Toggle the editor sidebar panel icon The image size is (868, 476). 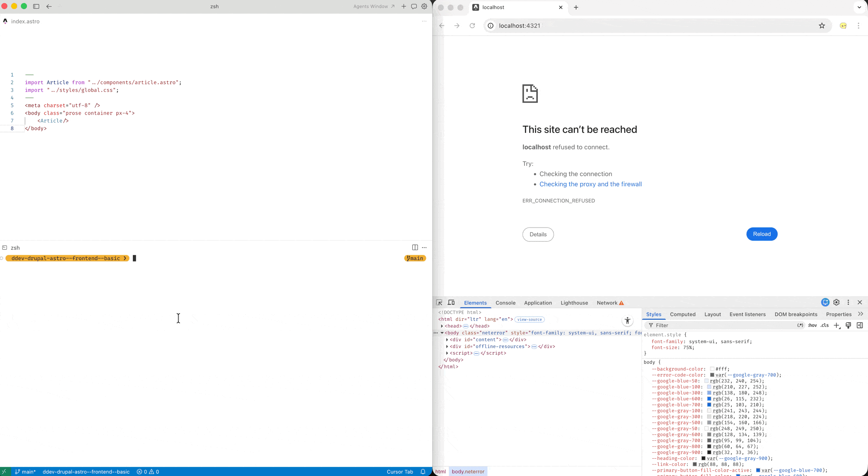tap(36, 7)
